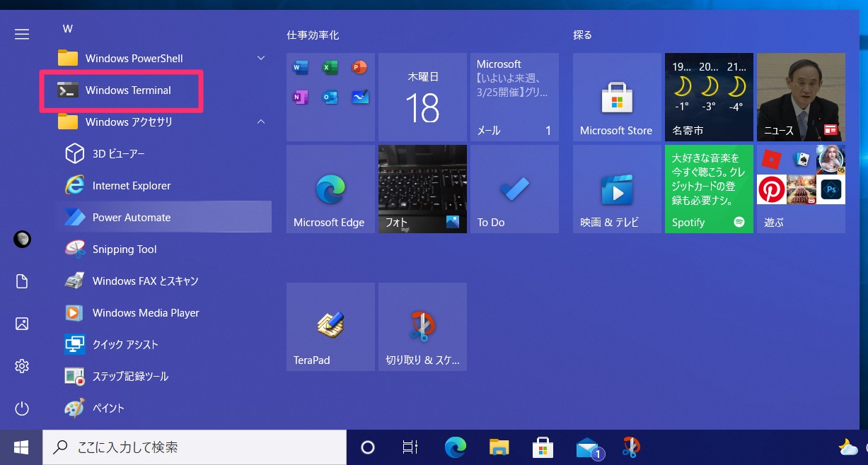
Task: Open Pictures from Start sidebar
Action: [x=22, y=324]
